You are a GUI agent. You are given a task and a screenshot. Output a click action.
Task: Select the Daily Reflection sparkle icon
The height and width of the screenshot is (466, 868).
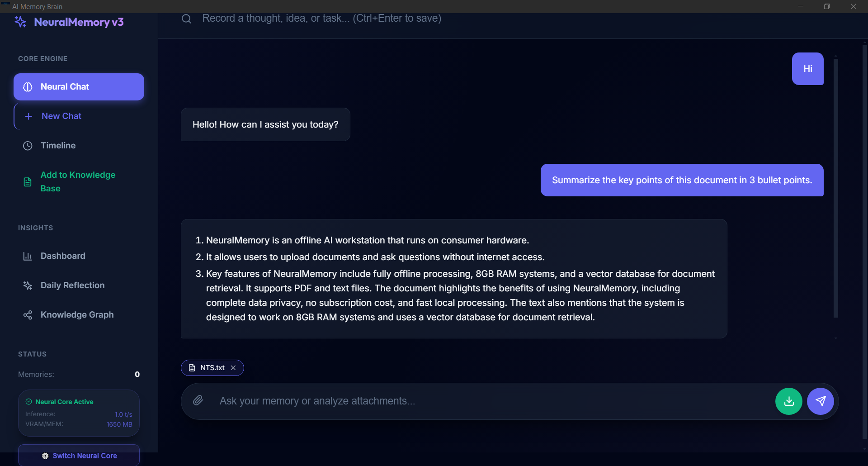28,285
